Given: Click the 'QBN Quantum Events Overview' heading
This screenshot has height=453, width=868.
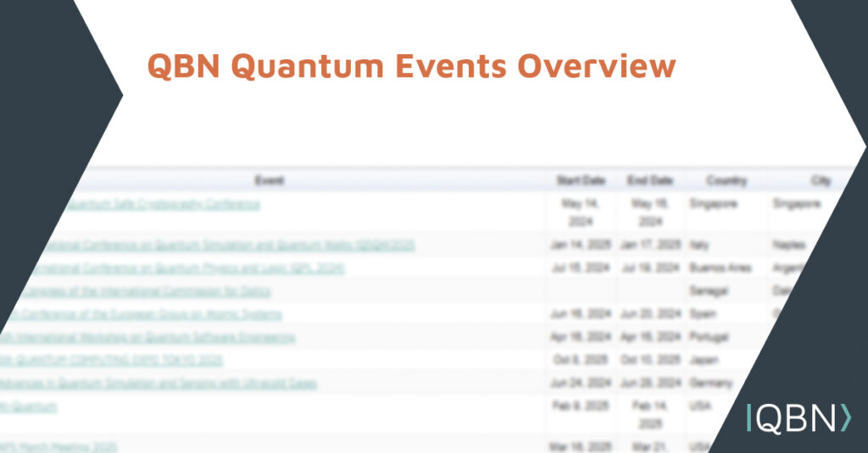Looking at the screenshot, I should [x=411, y=66].
